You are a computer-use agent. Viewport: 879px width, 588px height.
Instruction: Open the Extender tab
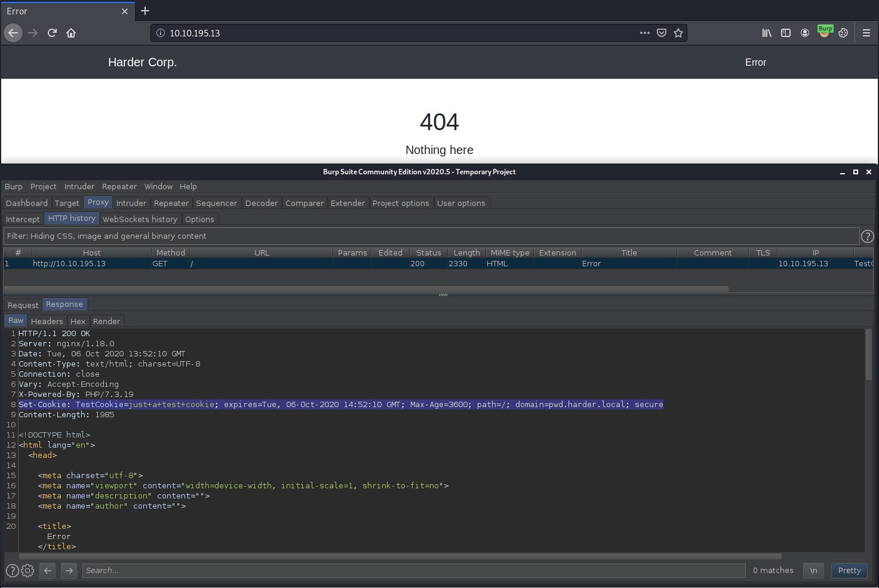pos(348,204)
